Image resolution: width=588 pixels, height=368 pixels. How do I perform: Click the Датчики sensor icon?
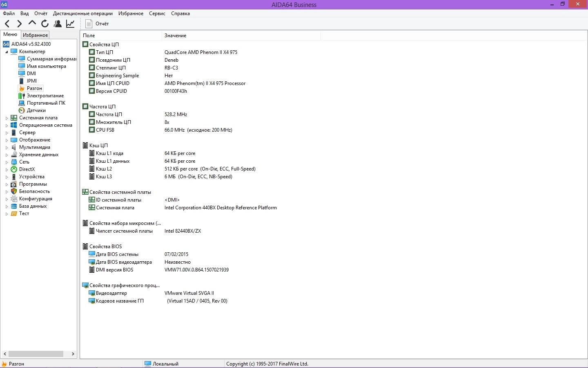[22, 110]
